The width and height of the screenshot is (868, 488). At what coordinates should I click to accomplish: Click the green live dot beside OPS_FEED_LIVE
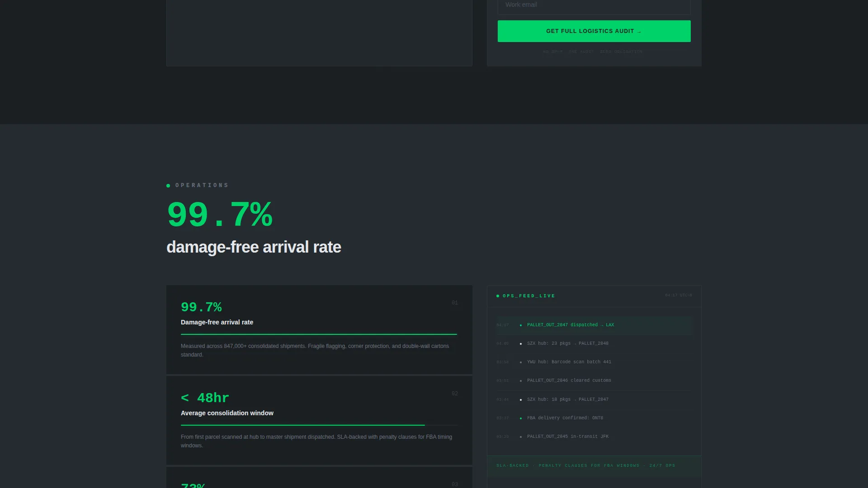[x=498, y=296]
